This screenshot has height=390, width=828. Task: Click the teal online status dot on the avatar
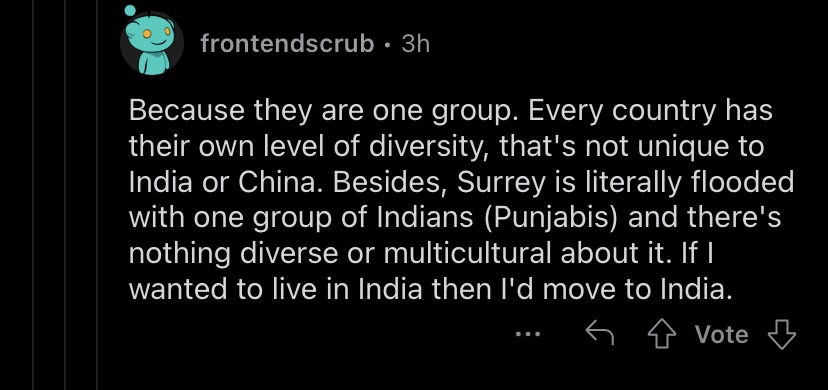click(x=130, y=10)
